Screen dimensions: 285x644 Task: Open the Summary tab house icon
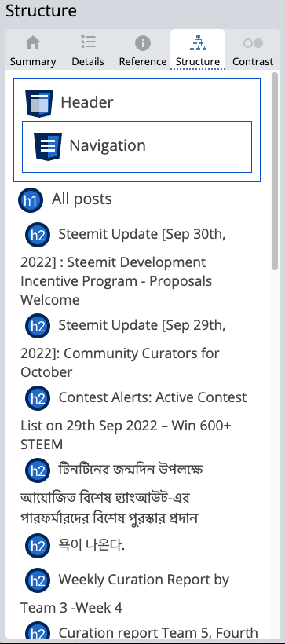click(33, 42)
